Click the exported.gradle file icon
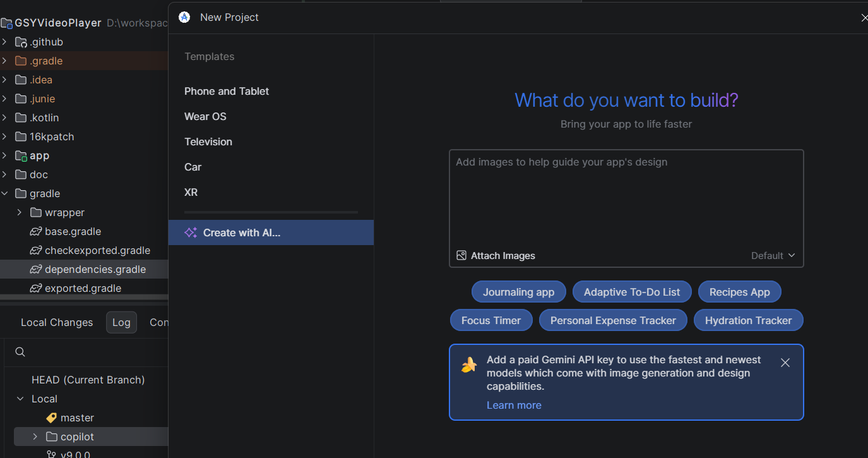 (36, 288)
